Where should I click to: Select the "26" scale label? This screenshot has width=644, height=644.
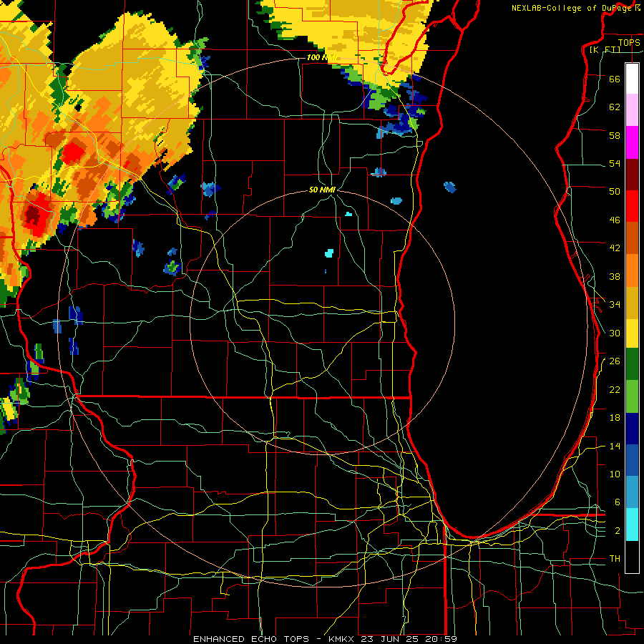(x=615, y=361)
